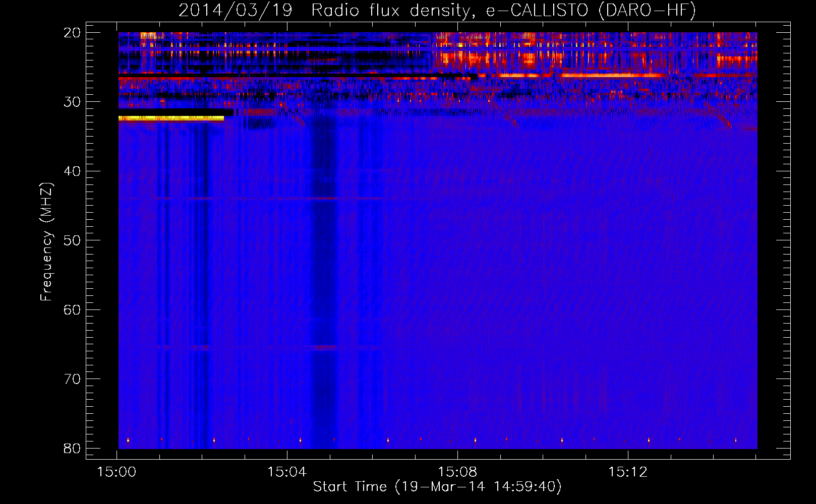Click the '15:12' time tick label
816x504 pixels.
628,472
